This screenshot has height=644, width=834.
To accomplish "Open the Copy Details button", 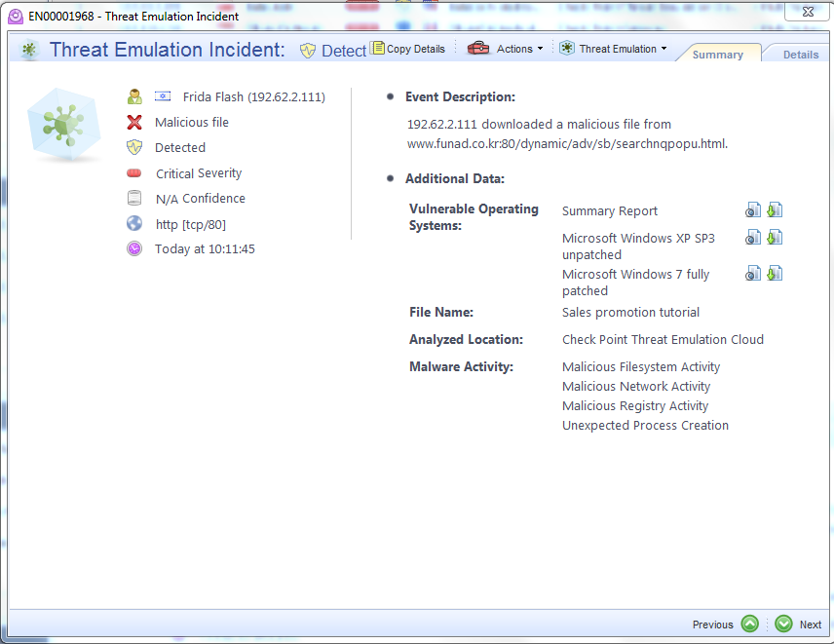I will (x=408, y=49).
